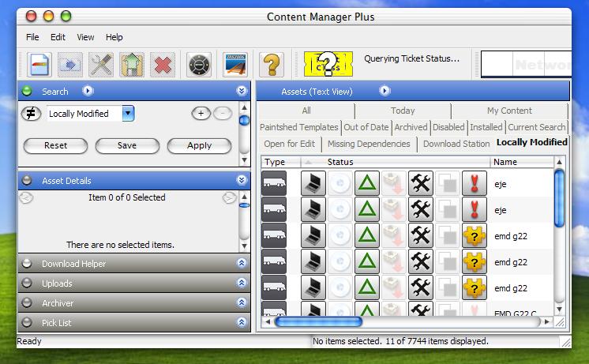Open the Locally Modified filter dropdown

128,114
